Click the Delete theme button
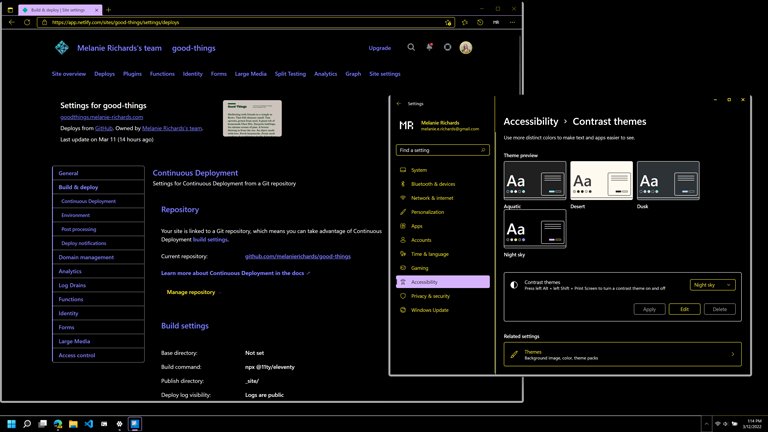 (x=720, y=309)
